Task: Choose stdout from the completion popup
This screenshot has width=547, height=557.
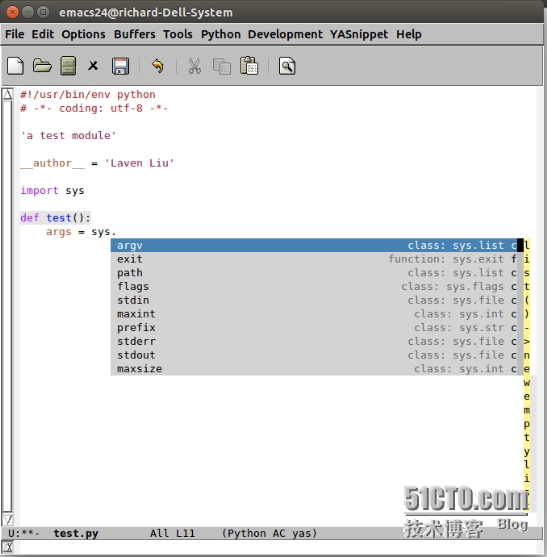Action: 314,355
